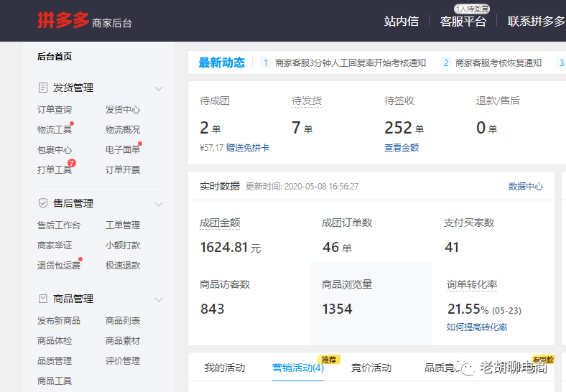Open 商品列表 in the sidebar
The height and width of the screenshot is (392, 566).
coord(123,321)
